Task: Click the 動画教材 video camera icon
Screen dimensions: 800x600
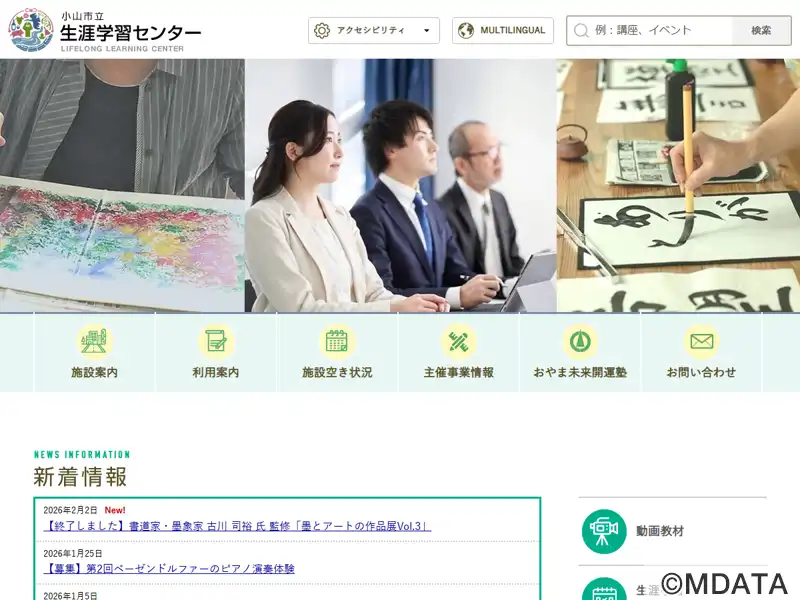Action: click(604, 531)
